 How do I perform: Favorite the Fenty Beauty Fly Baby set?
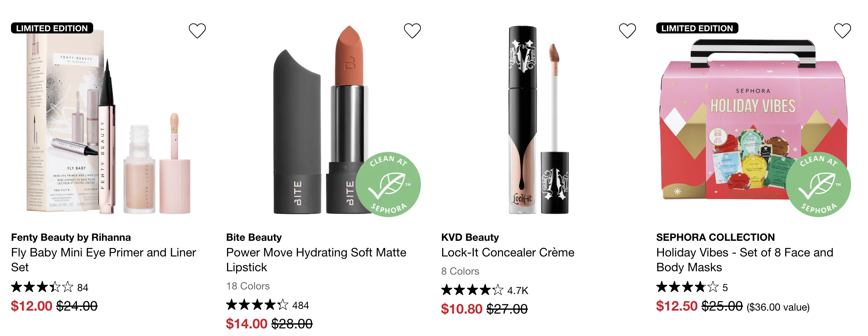[x=197, y=30]
